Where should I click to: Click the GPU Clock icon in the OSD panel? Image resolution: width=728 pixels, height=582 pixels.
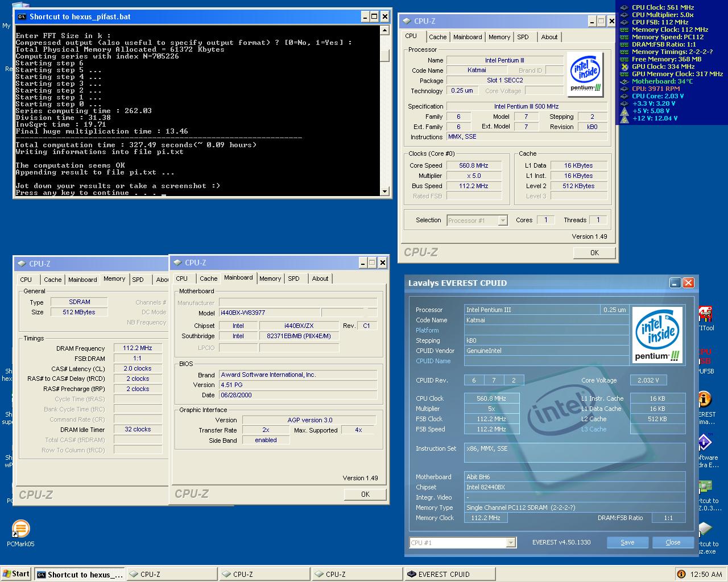click(624, 66)
